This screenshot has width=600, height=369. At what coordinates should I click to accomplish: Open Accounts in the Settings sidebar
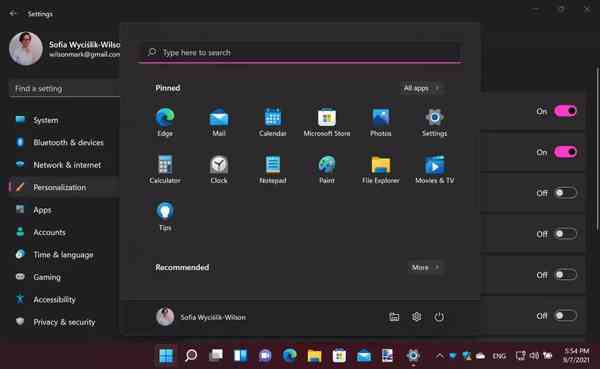tap(64, 232)
